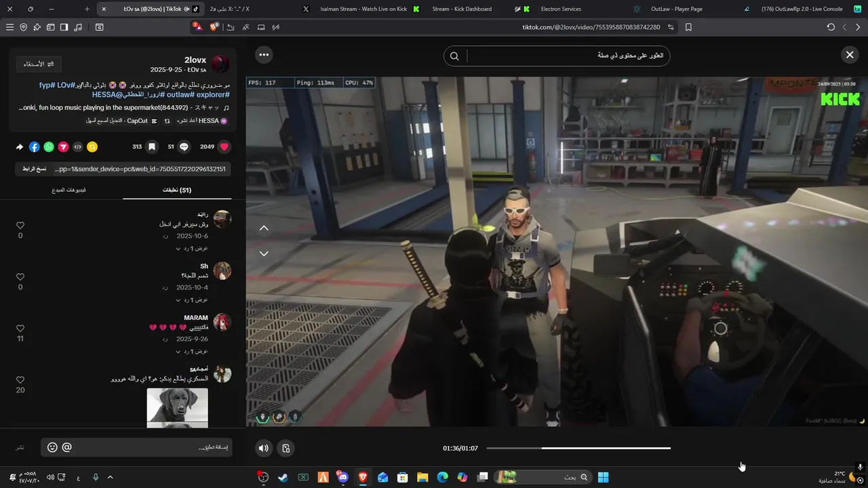Go to the previous video with the up arrow
868x488 pixels.
click(264, 228)
